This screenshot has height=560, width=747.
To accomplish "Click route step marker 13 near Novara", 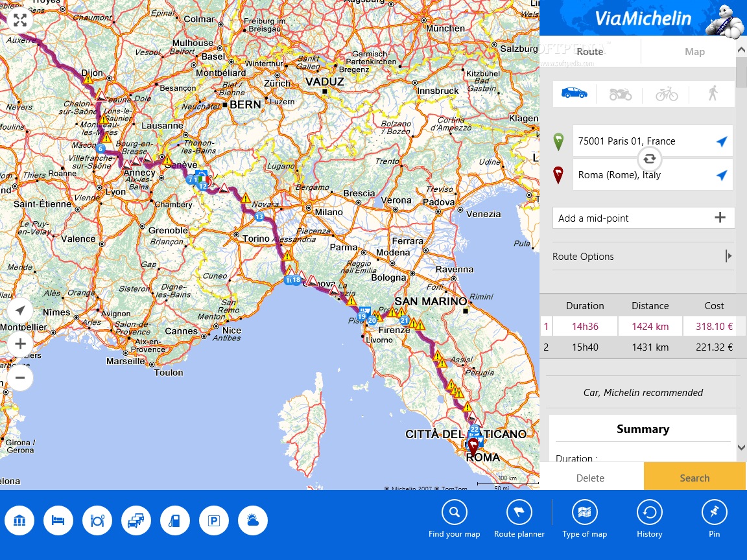I will click(259, 216).
